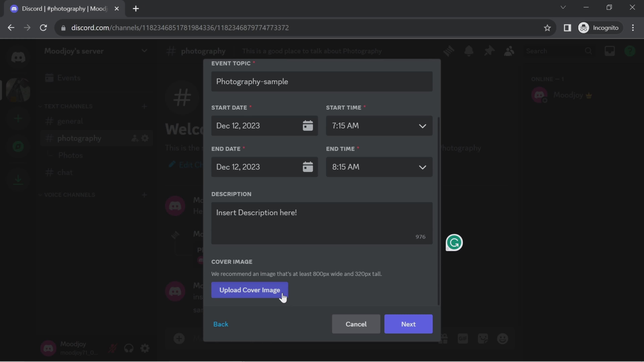Click the members list icon in top bar
Image resolution: width=644 pixels, height=362 pixels.
(509, 50)
